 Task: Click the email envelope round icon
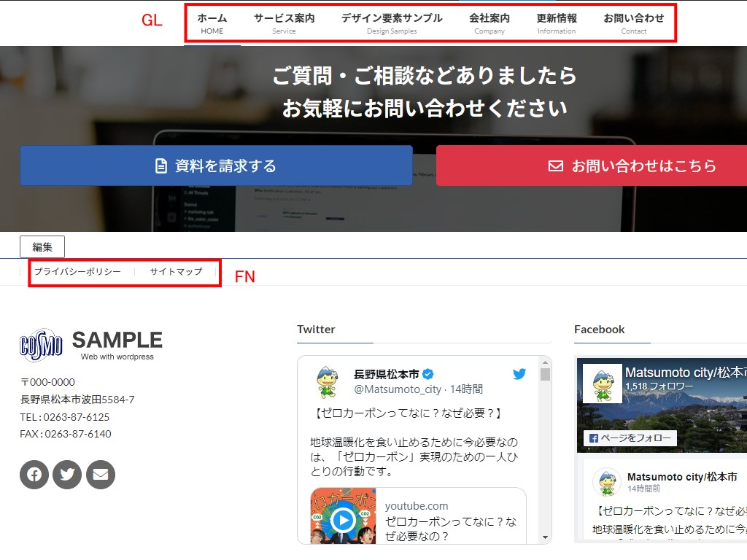[x=101, y=475]
